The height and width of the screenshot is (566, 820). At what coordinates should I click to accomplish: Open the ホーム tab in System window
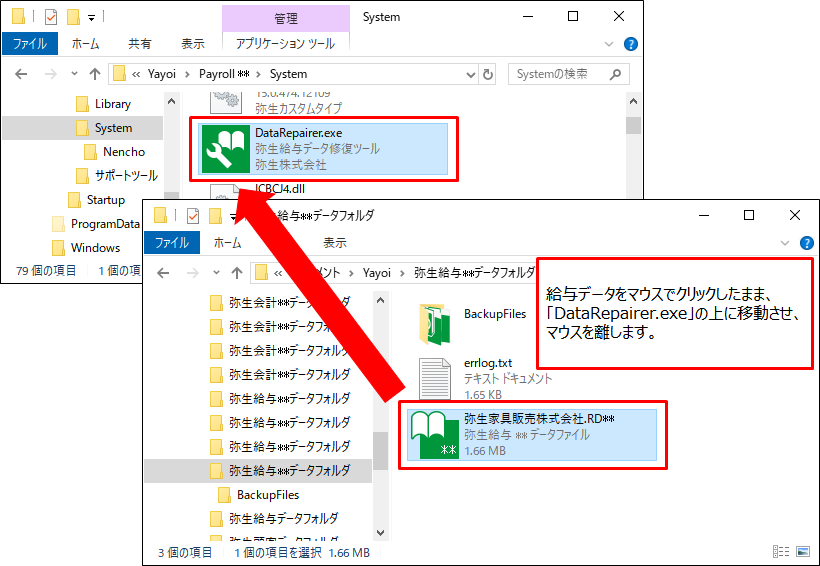[85, 44]
